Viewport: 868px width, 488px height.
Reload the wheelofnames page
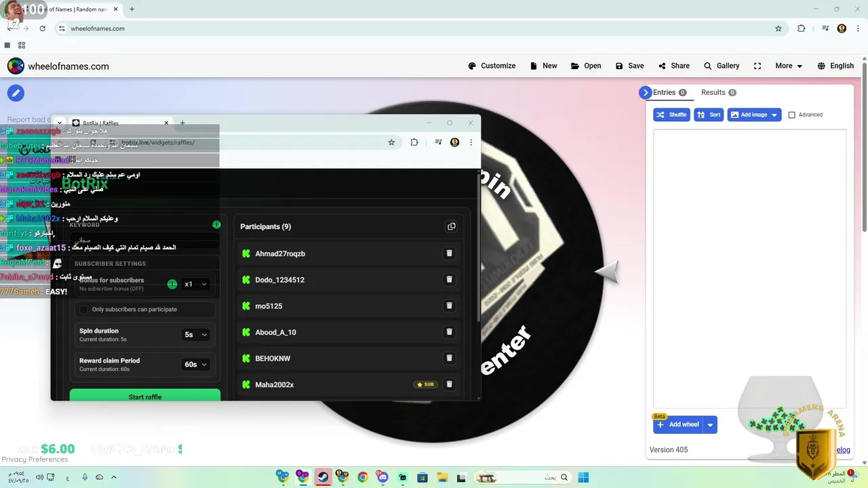point(42,28)
